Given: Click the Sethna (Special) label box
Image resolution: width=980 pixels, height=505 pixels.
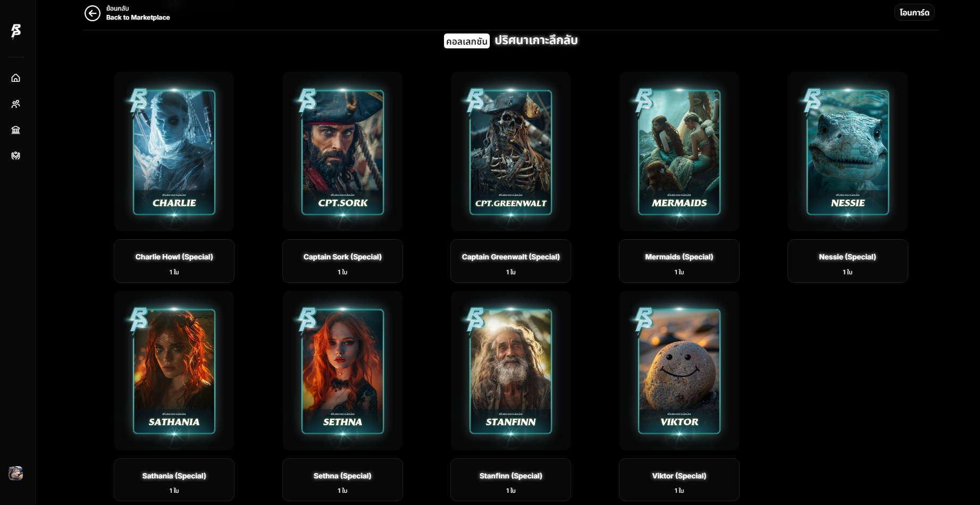Looking at the screenshot, I should pyautogui.click(x=342, y=479).
